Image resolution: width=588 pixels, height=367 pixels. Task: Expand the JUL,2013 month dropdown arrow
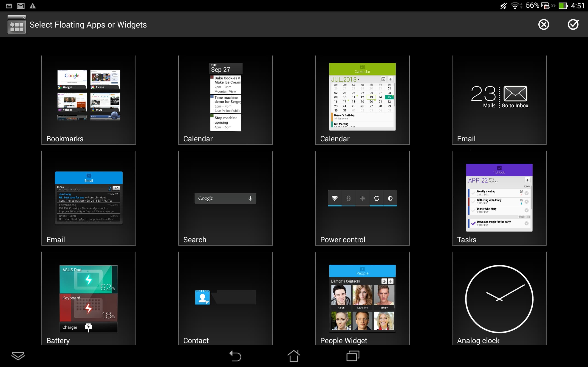click(358, 80)
